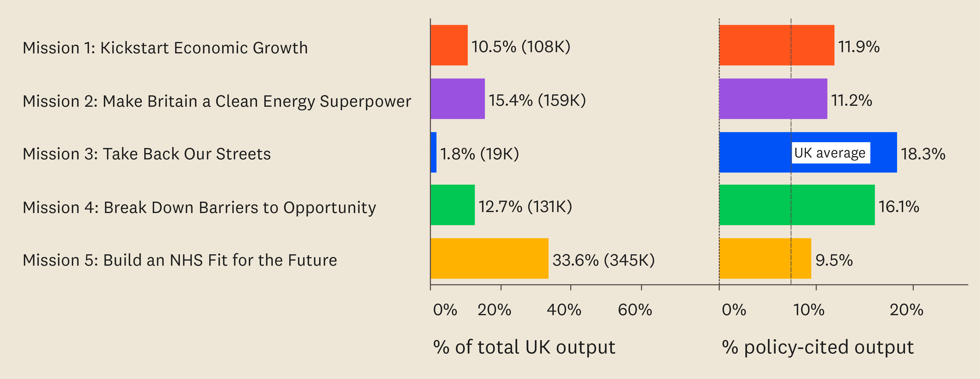This screenshot has width=980, height=379.
Task: Click the yellow 33.6% total output bar
Action: click(489, 258)
